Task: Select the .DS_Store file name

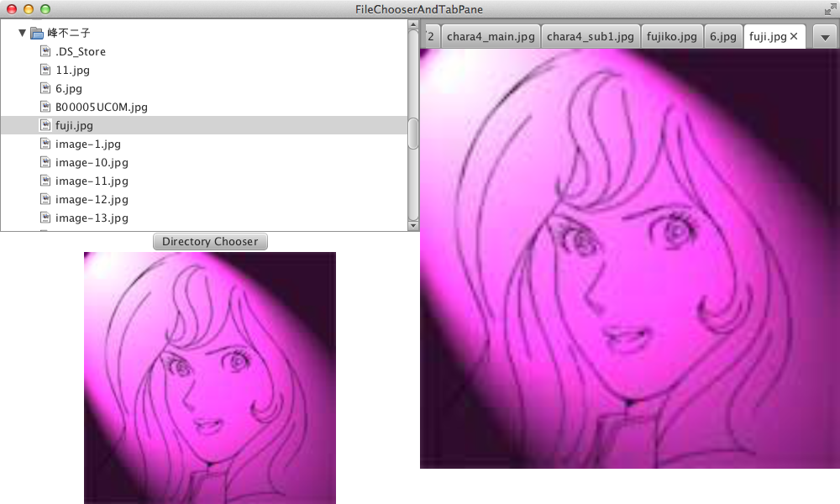Action: (x=81, y=51)
